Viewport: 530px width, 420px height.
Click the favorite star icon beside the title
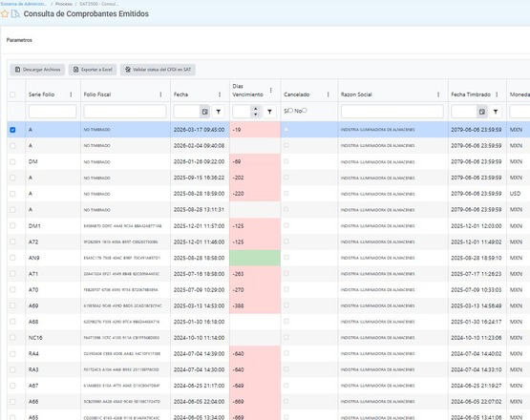(5, 14)
